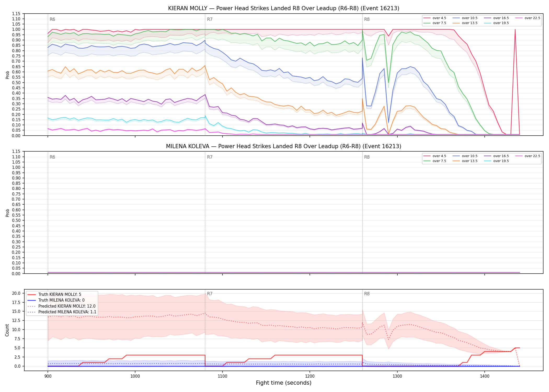This screenshot has width=549, height=392.
Task: Select the 1300 tick on the time axis
Action: [x=397, y=376]
